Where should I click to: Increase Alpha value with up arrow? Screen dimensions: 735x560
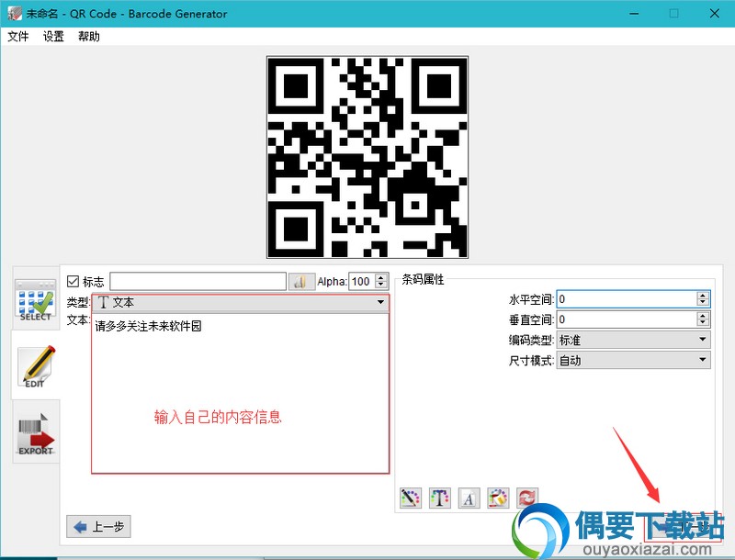coord(381,277)
